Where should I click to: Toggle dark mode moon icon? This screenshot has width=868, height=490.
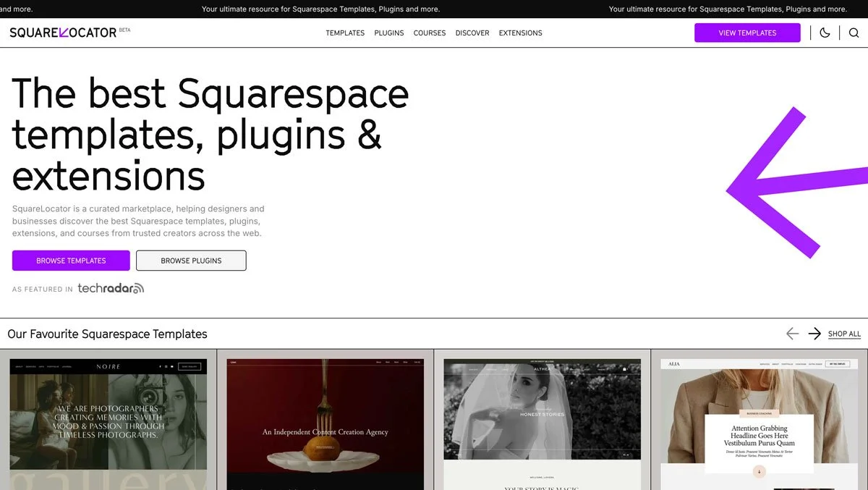(825, 33)
